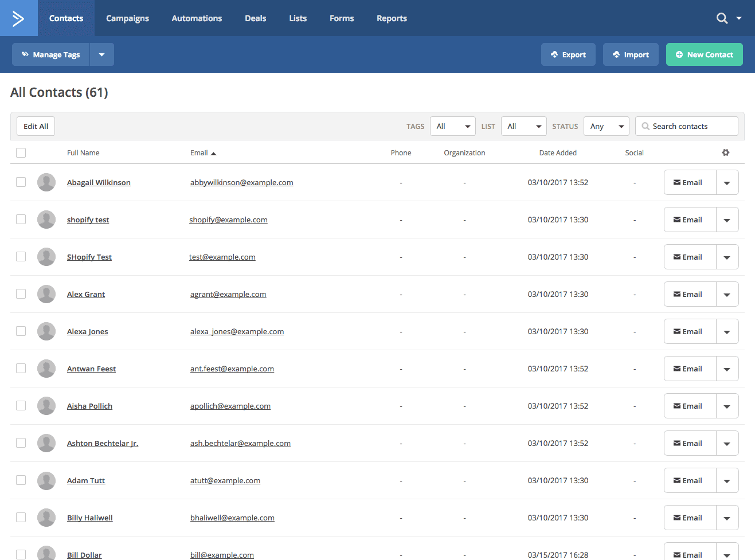
Task: Check the select-all checkbox in the header row
Action: 21,152
